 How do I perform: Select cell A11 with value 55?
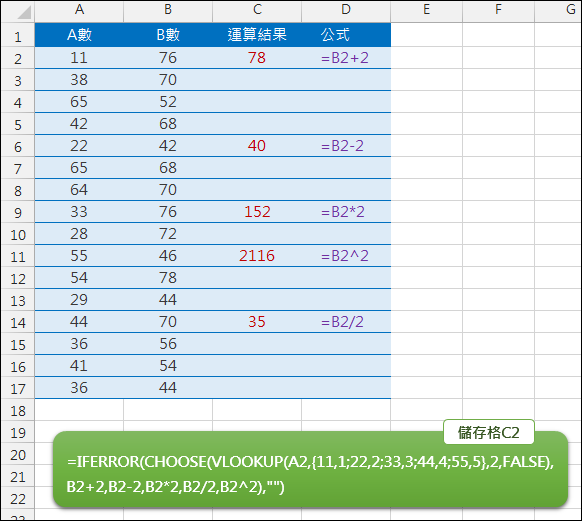tap(79, 255)
